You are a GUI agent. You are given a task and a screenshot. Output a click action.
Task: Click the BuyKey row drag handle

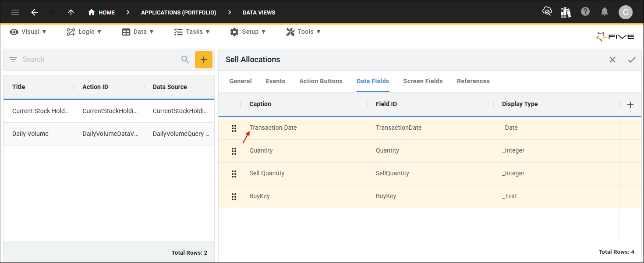[x=234, y=196]
